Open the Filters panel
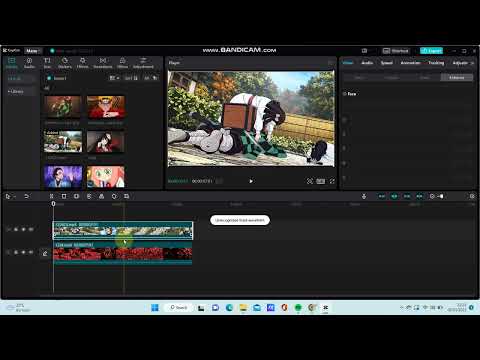 [122, 62]
